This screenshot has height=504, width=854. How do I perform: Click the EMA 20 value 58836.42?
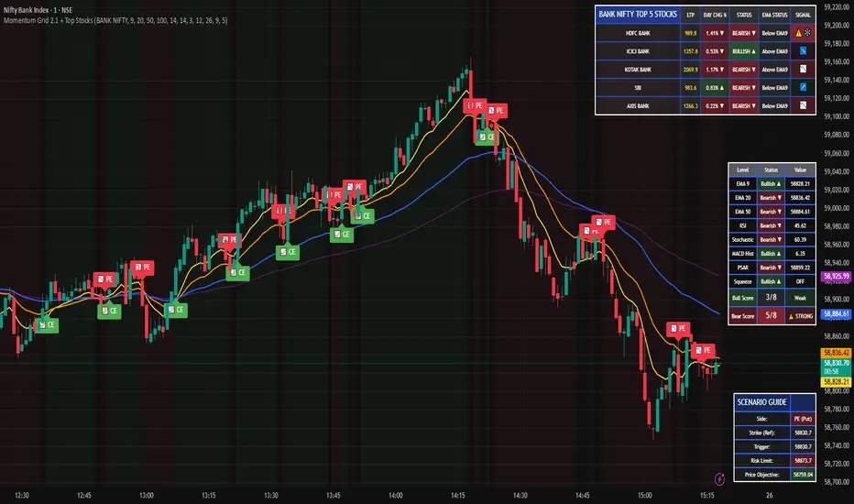pos(800,198)
